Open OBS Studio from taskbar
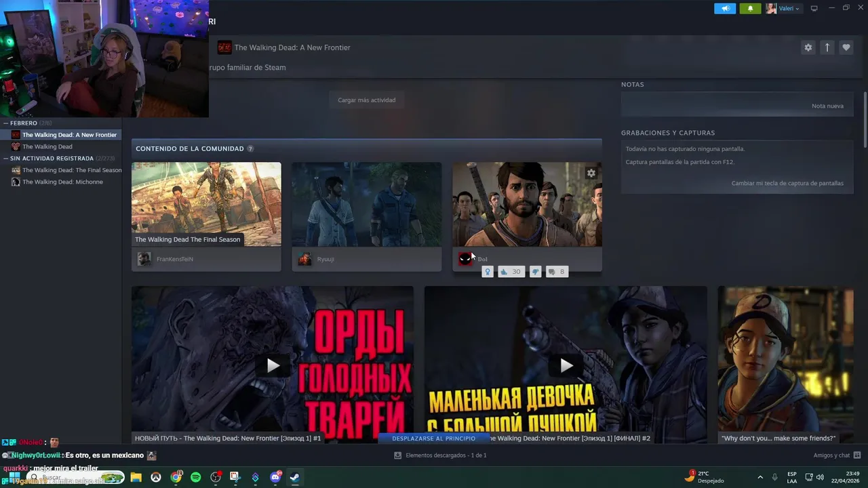This screenshot has height=488, width=868. click(216, 477)
